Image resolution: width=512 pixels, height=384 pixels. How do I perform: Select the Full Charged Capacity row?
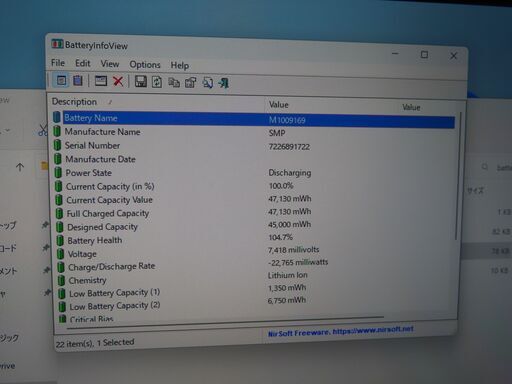(x=253, y=213)
